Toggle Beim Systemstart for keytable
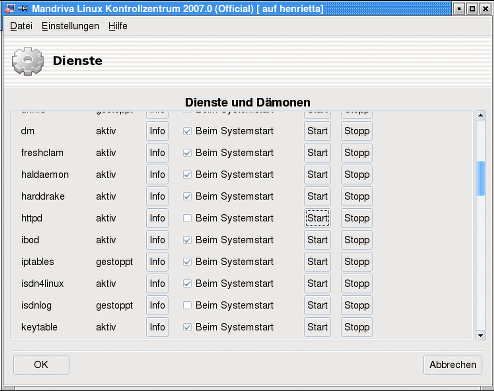This screenshot has height=391, width=494. point(187,327)
